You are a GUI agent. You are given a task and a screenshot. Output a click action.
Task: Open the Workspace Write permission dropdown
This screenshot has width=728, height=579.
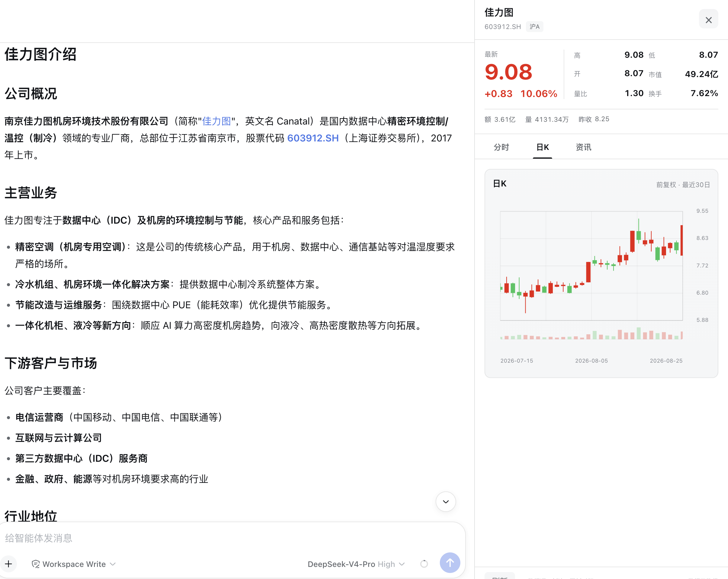[x=74, y=564]
